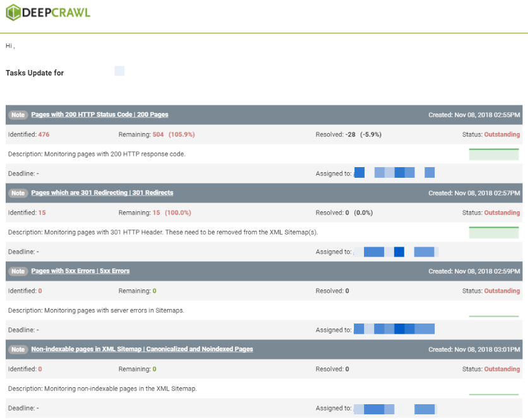Image resolution: width=528 pixels, height=420 pixels.
Task: Click the highlighted box after Tasks Update for
Action: coord(119,71)
